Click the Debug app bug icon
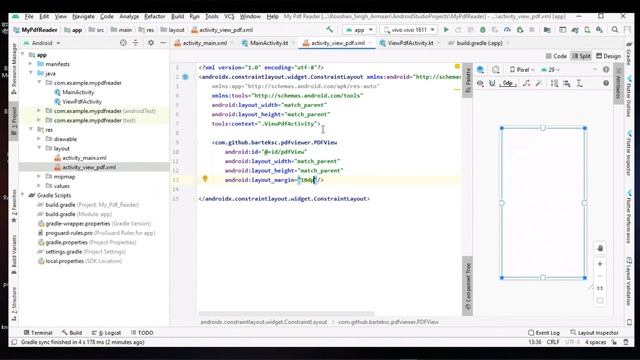The height and width of the screenshot is (360, 640). [x=482, y=30]
